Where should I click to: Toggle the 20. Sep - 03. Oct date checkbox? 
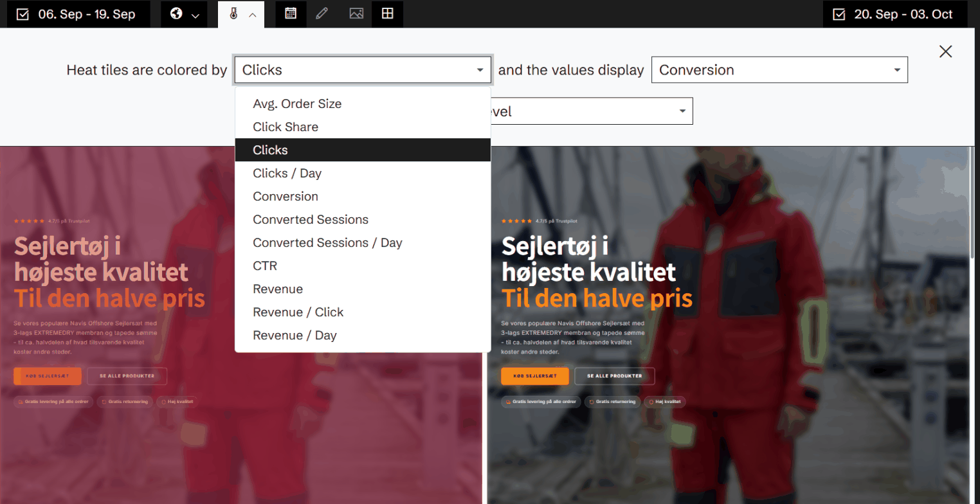(839, 14)
